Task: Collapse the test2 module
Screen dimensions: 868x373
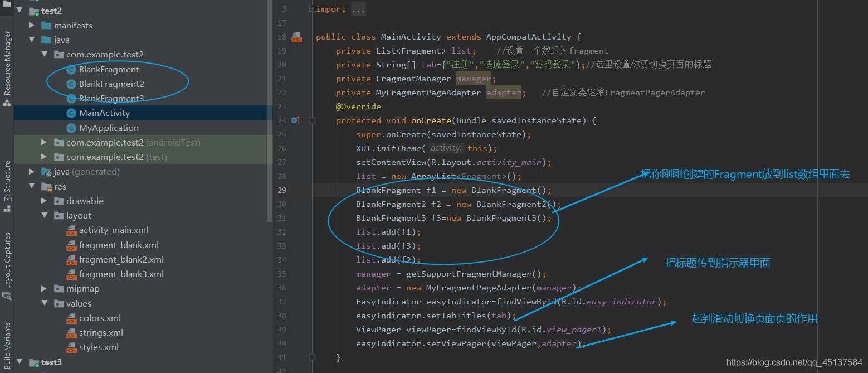Action: coord(19,11)
